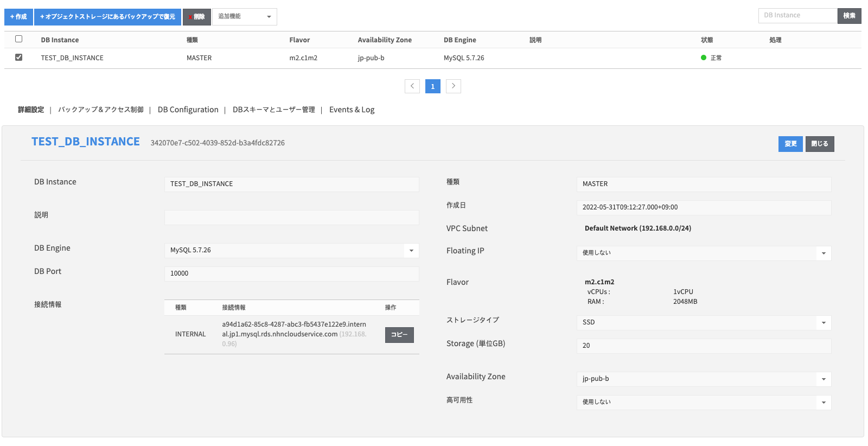Open the Events & Log tab
868x446 pixels.
[352, 110]
